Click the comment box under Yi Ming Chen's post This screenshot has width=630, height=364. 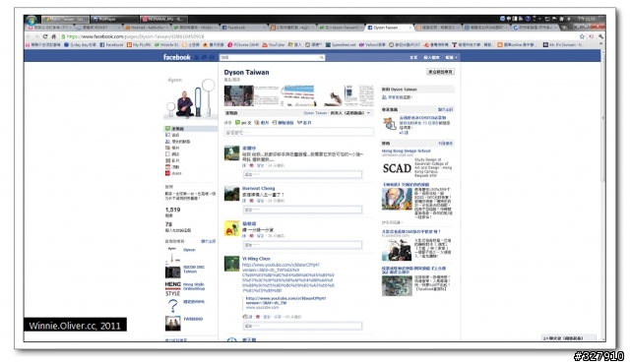(x=302, y=326)
